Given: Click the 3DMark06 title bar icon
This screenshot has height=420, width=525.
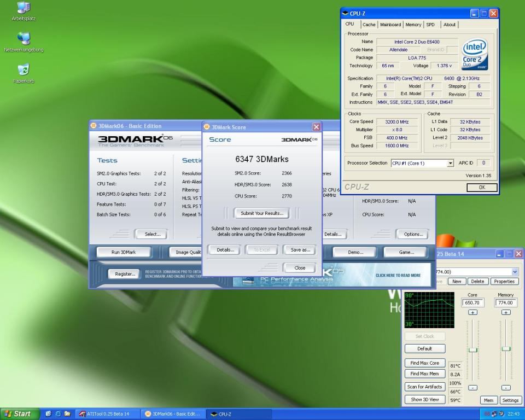Looking at the screenshot, I should point(94,126).
